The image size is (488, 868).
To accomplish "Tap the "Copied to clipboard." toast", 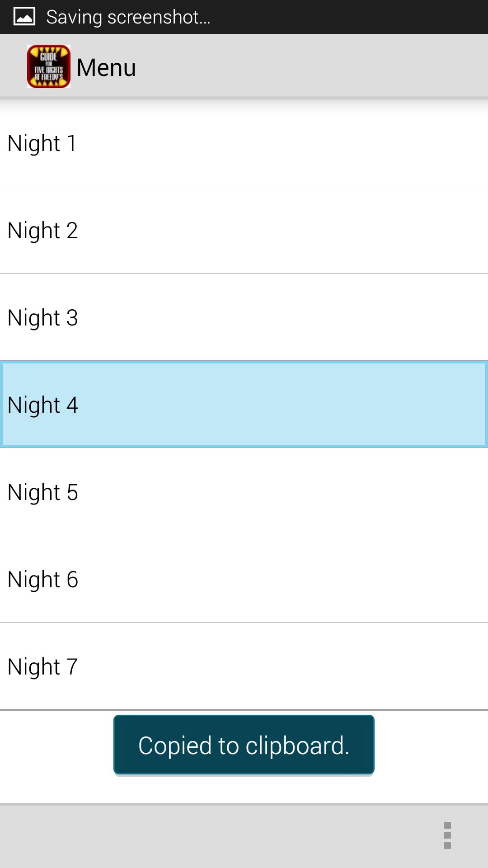I will pos(244,745).
